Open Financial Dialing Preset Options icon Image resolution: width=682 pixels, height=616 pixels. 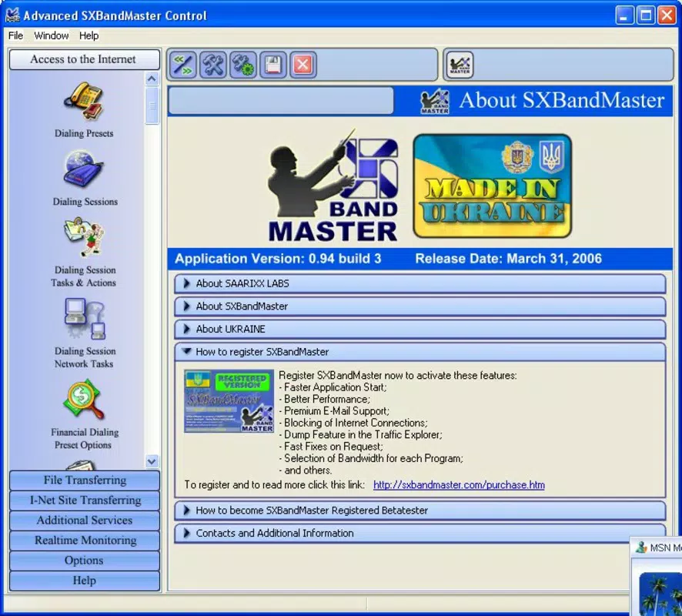[84, 400]
